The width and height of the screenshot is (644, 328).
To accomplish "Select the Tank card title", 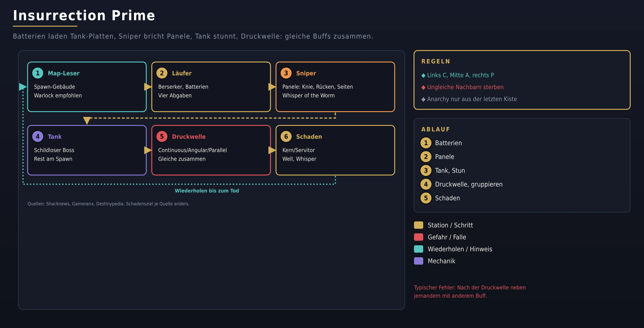I will [x=55, y=136].
